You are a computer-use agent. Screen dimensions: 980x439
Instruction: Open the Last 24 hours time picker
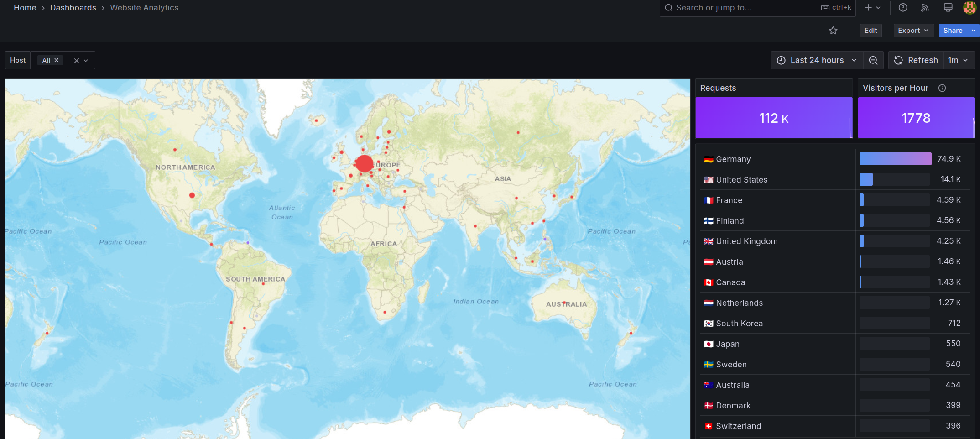pos(816,60)
